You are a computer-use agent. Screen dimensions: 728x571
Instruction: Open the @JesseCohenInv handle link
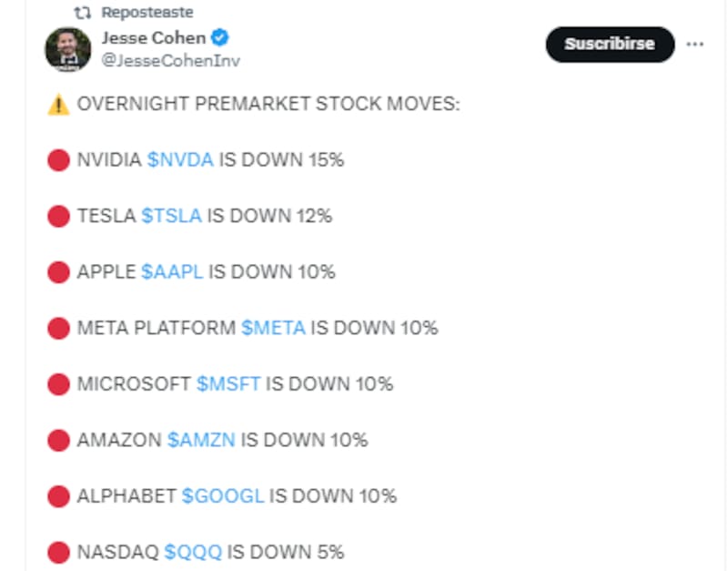[x=170, y=61]
